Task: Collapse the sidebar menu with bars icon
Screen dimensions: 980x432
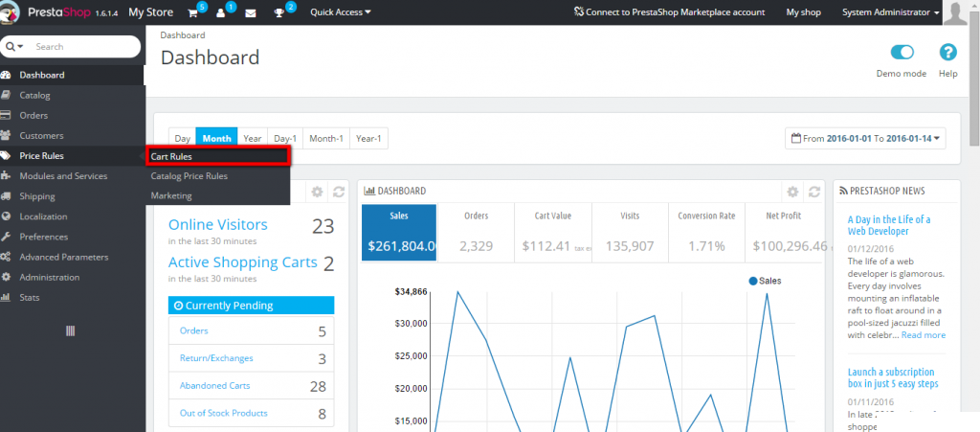Action: tap(70, 330)
